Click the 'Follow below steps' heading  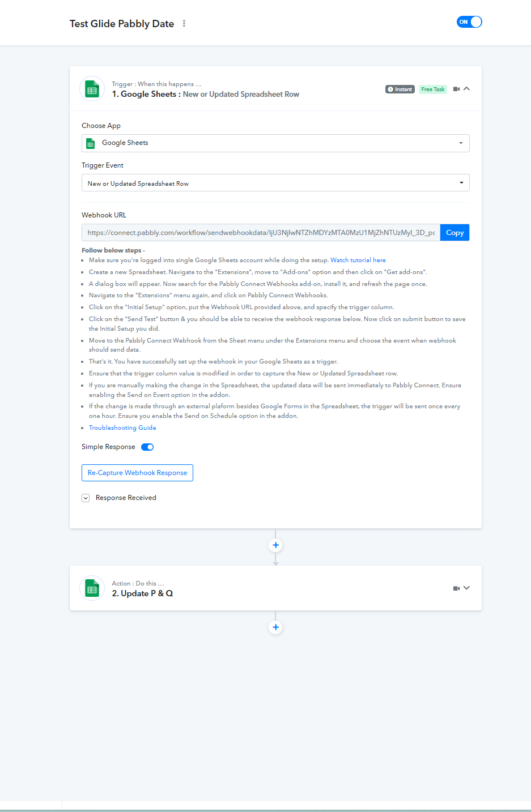pyautogui.click(x=113, y=250)
